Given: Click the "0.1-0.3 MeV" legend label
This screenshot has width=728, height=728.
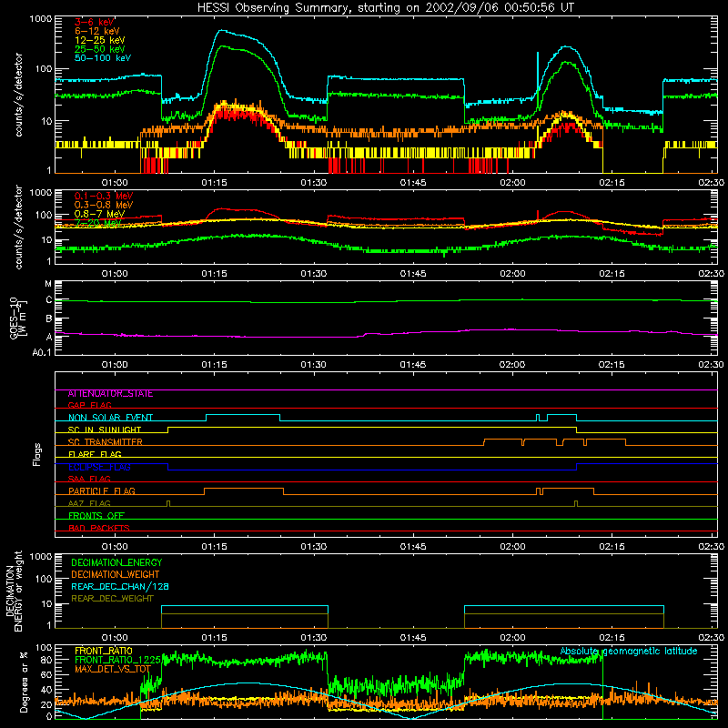Looking at the screenshot, I should pos(104,196).
